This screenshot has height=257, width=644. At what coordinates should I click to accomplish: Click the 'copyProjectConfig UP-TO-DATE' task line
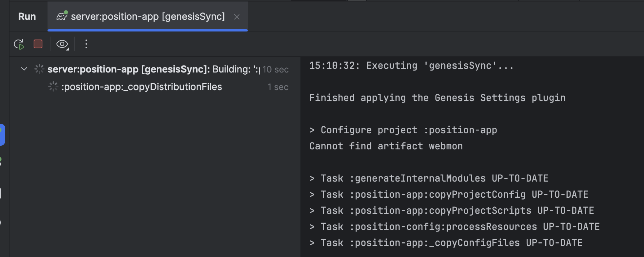449,195
